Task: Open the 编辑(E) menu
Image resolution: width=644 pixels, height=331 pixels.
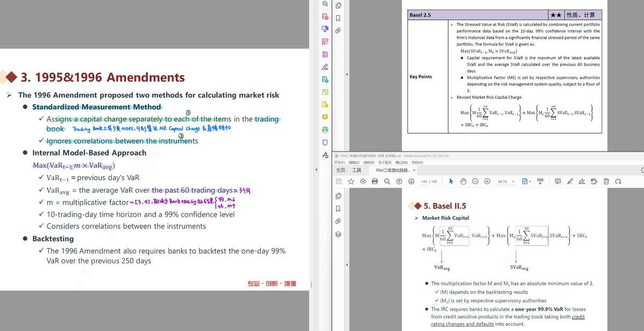Action: tap(354, 163)
